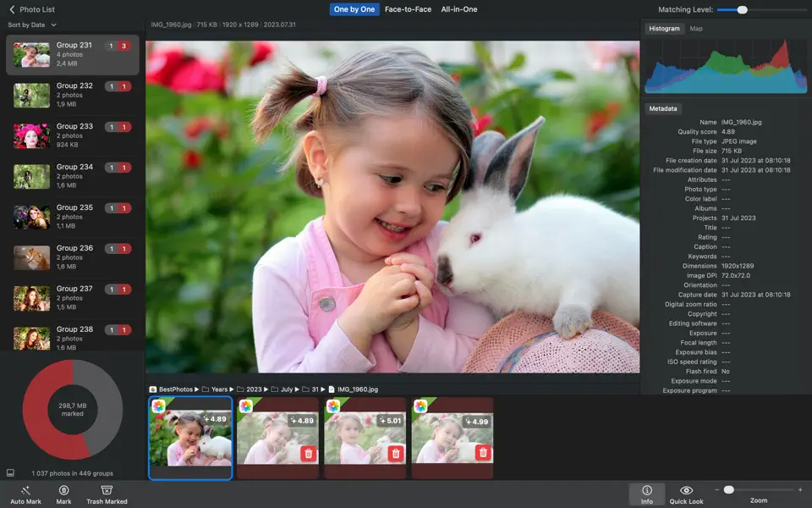812x508 pixels.
Task: Open the Sort by Date dropdown
Action: click(32, 25)
